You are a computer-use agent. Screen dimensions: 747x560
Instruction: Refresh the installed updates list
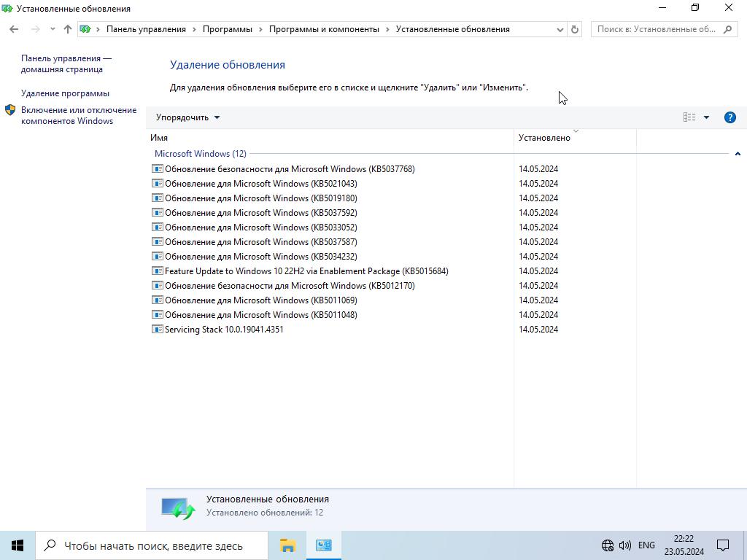[574, 29]
